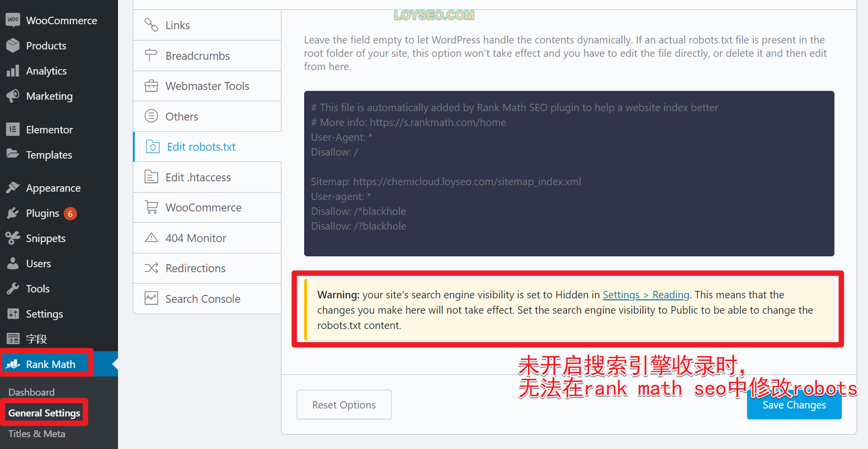The width and height of the screenshot is (868, 449).
Task: Open the WordPress Settings menu
Action: (x=59, y=314)
